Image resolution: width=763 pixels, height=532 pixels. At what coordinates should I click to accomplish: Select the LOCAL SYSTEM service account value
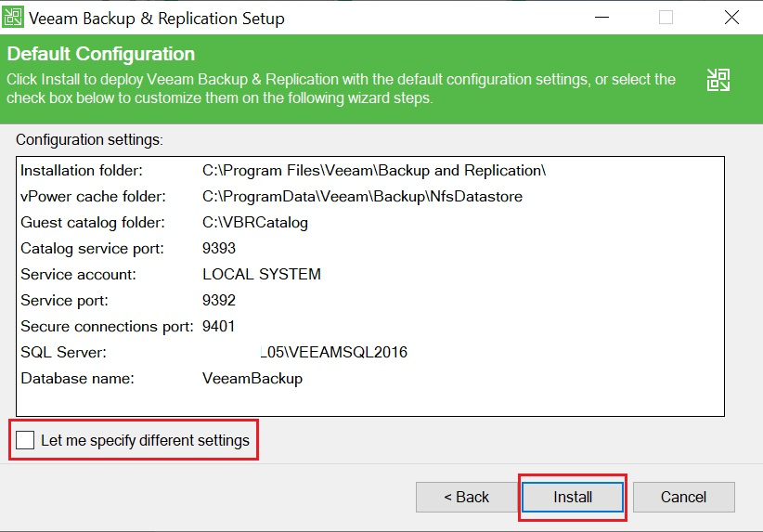tap(262, 274)
